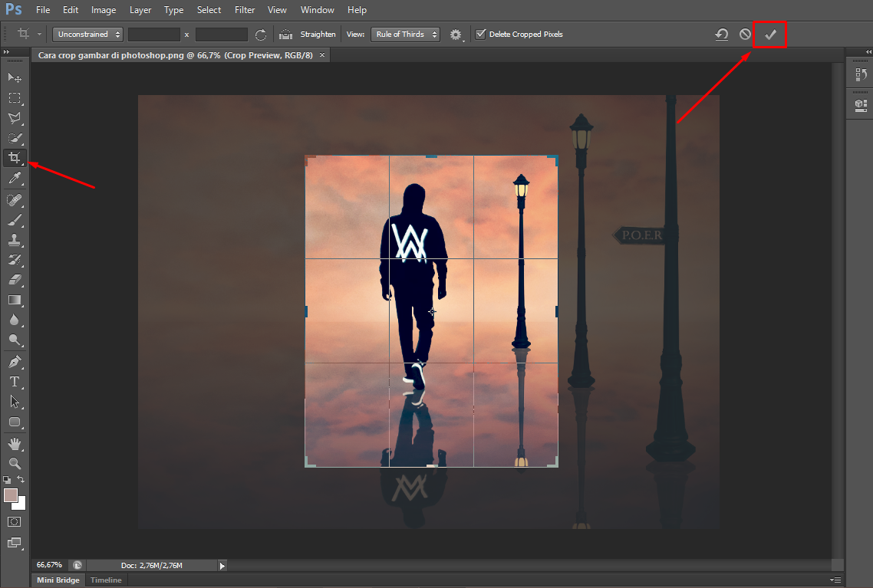Reset to default foreground/background colors
873x588 pixels.
(7, 480)
